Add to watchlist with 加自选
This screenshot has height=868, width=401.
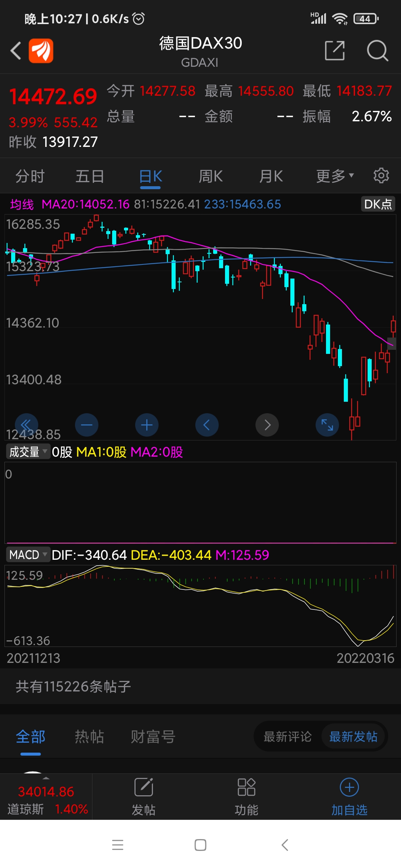[349, 797]
